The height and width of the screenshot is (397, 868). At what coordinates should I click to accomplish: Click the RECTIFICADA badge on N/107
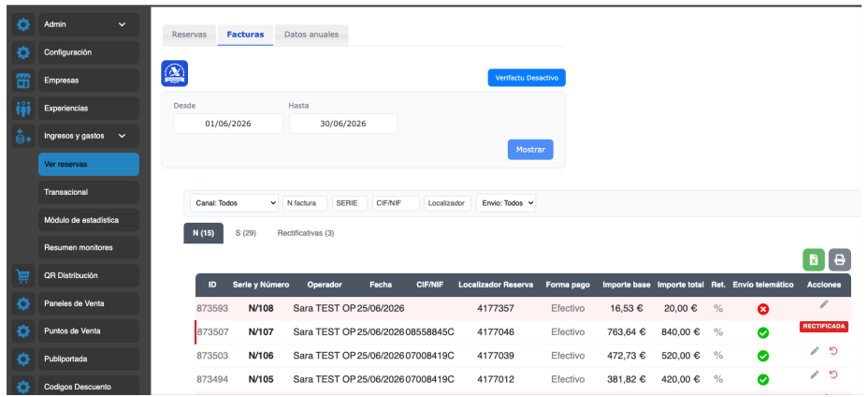pyautogui.click(x=824, y=327)
